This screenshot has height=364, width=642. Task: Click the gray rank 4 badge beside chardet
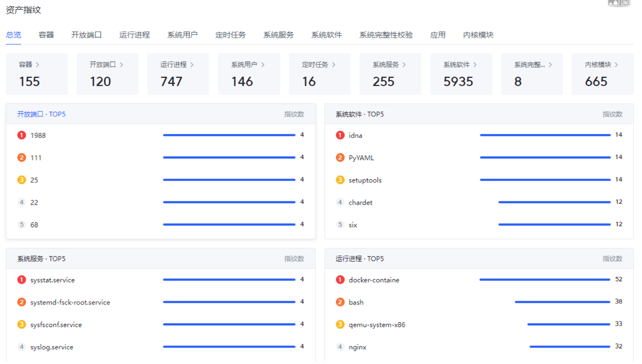click(340, 202)
